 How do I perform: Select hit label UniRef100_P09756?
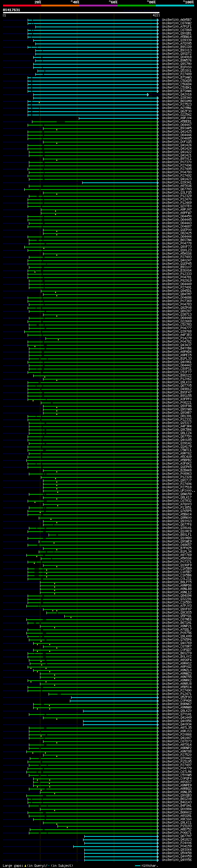click(x=176, y=633)
